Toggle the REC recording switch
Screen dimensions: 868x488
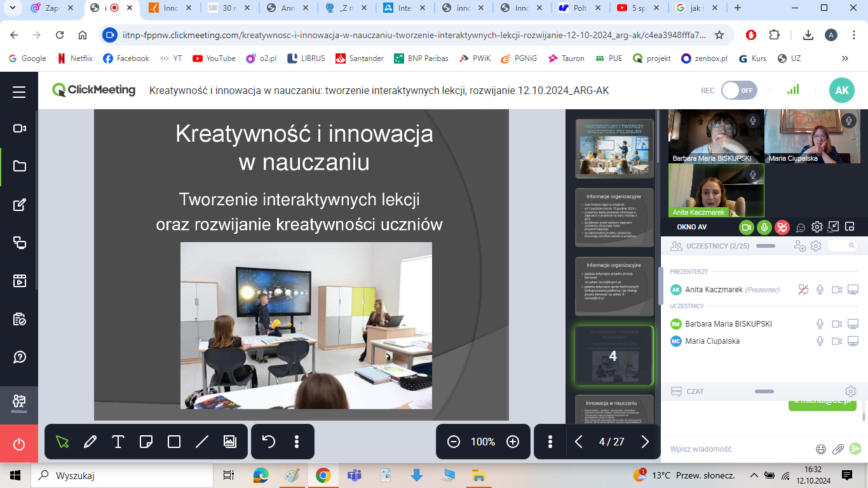[x=739, y=90]
